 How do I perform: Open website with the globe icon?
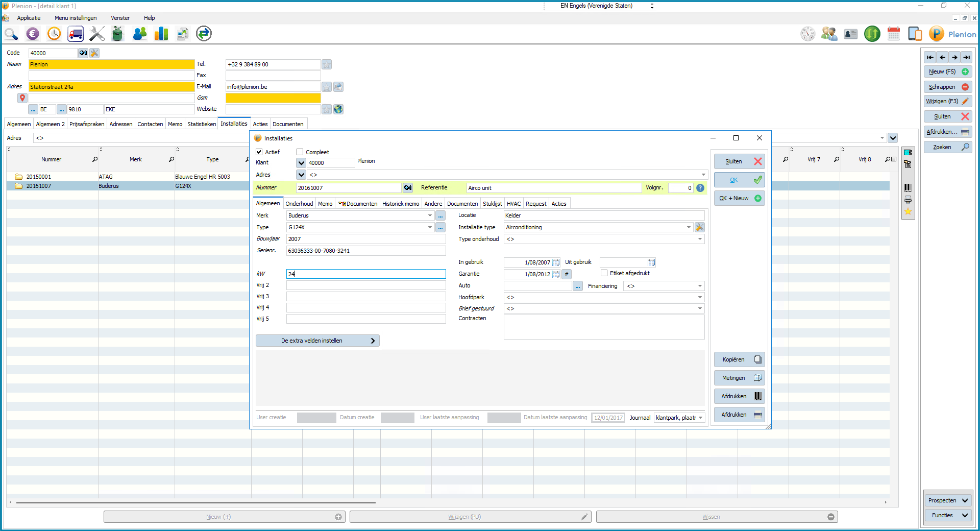point(338,109)
